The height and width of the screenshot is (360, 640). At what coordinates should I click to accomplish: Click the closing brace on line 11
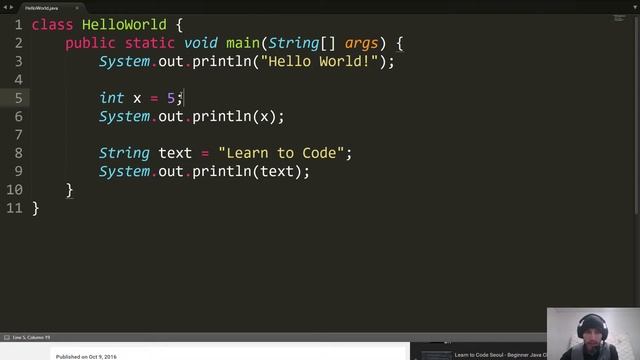[36, 209]
